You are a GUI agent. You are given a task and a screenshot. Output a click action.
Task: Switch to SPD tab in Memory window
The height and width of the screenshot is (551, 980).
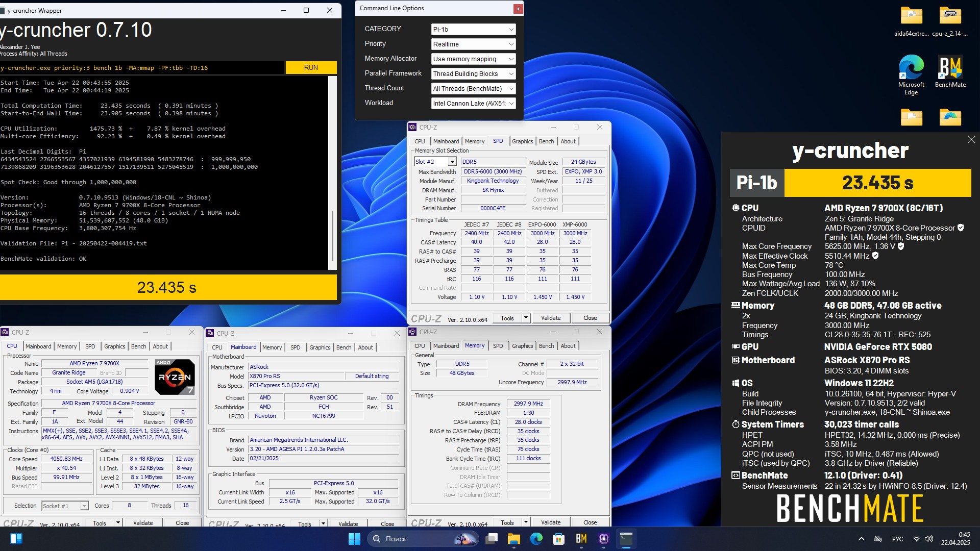coord(498,346)
